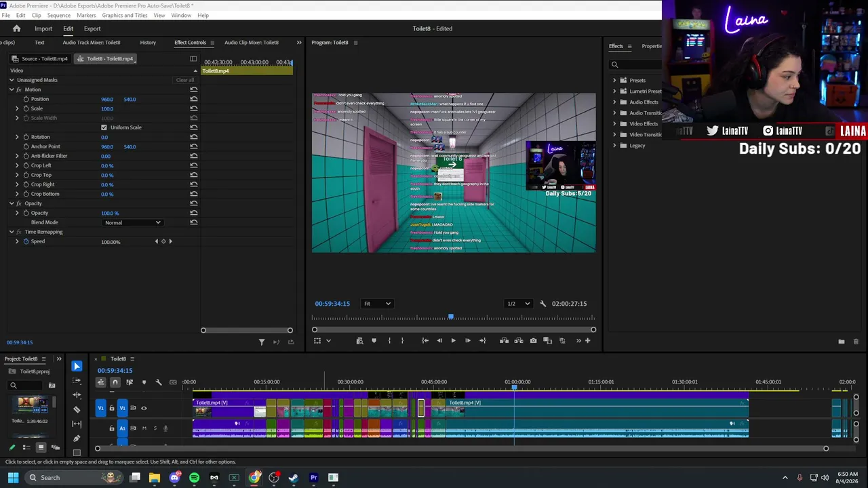Screen dimensions: 868x488
Task: Play the sequence in the Program Monitor
Action: pyautogui.click(x=453, y=341)
